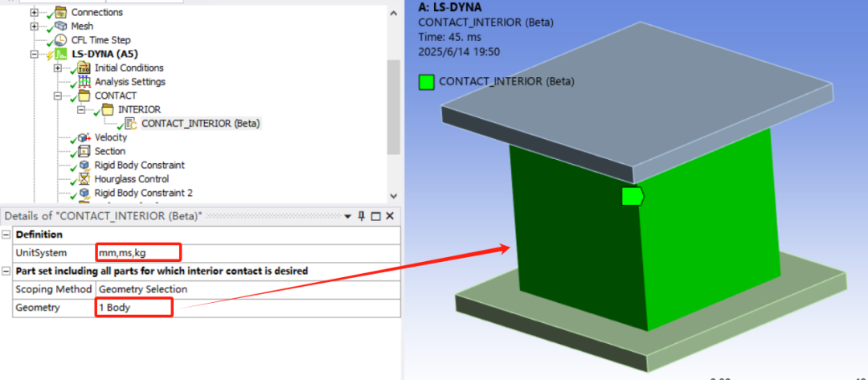Click the CONTACT_INTERIOR (Beta) legend label
868x380 pixels.
click(x=506, y=82)
